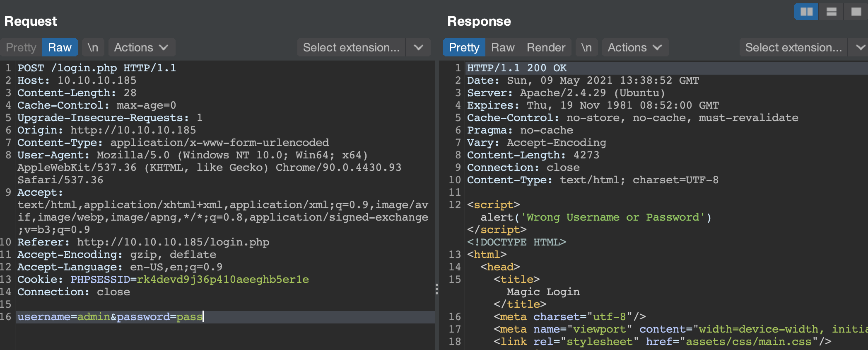868x350 pixels.
Task: Toggle Response non-printable characters \n button
Action: tap(586, 47)
